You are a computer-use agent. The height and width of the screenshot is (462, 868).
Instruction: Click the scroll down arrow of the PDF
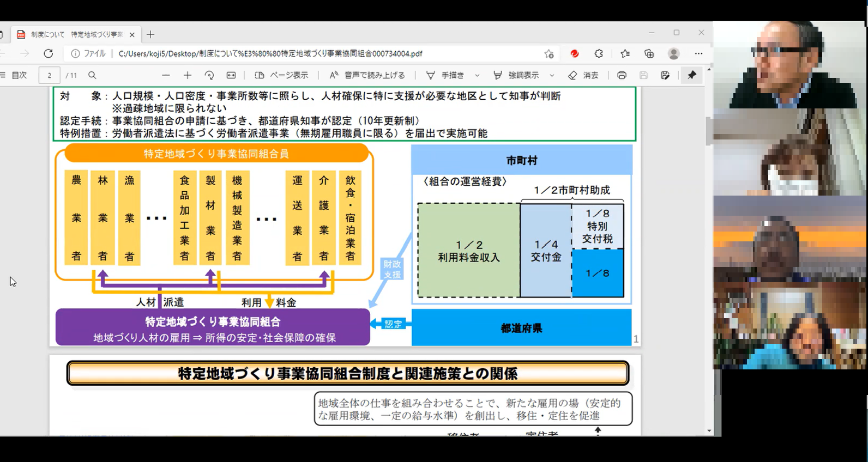click(709, 430)
